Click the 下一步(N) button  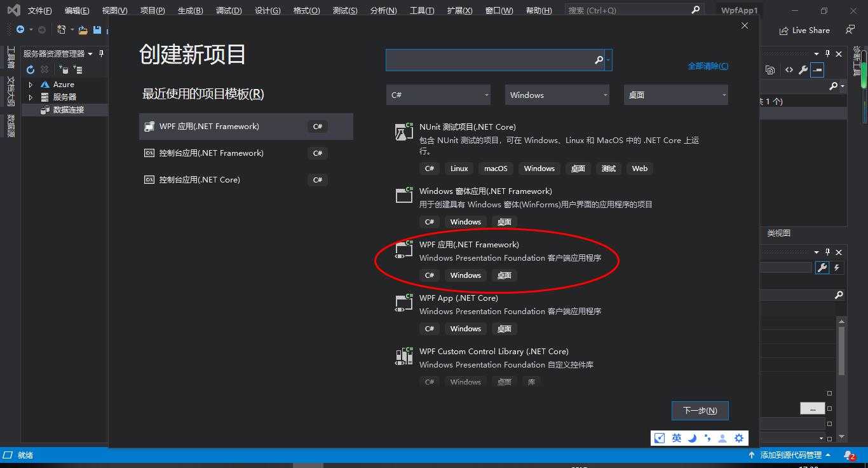tap(700, 410)
